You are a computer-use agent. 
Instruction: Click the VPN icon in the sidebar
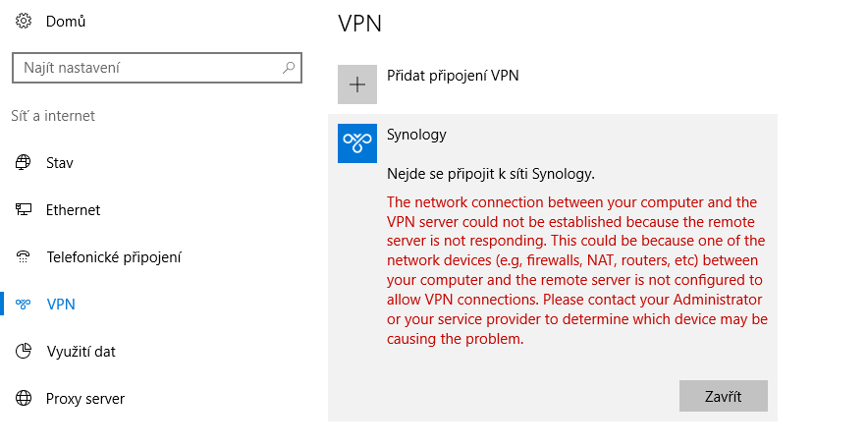24,304
